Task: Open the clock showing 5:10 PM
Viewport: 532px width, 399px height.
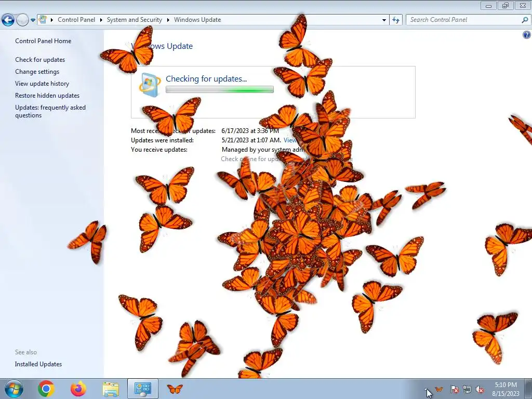Action: point(506,389)
